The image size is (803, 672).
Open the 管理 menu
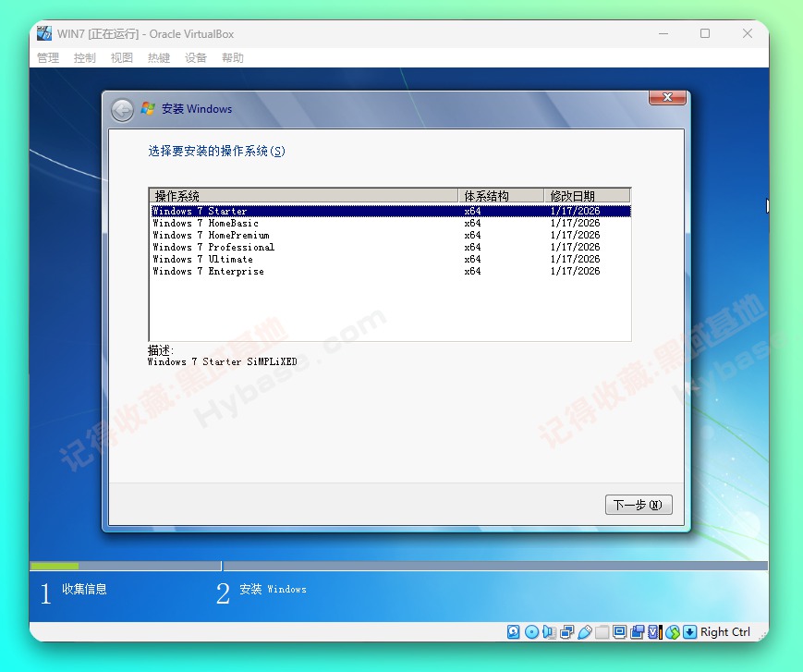(x=47, y=57)
